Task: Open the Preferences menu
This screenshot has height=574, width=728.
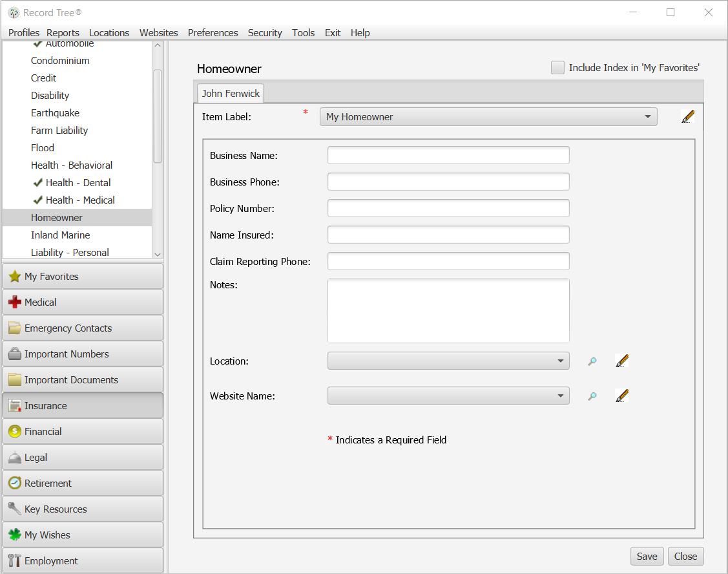Action: (213, 32)
